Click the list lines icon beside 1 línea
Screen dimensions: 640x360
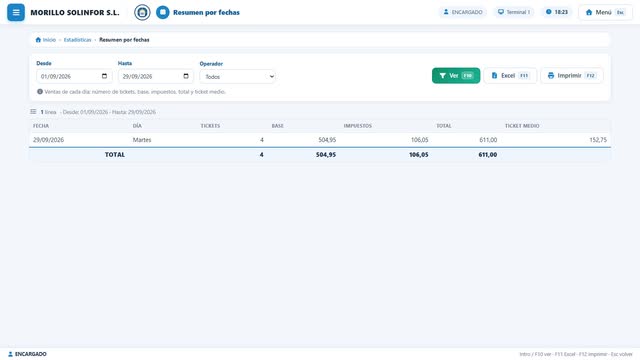pos(33,112)
